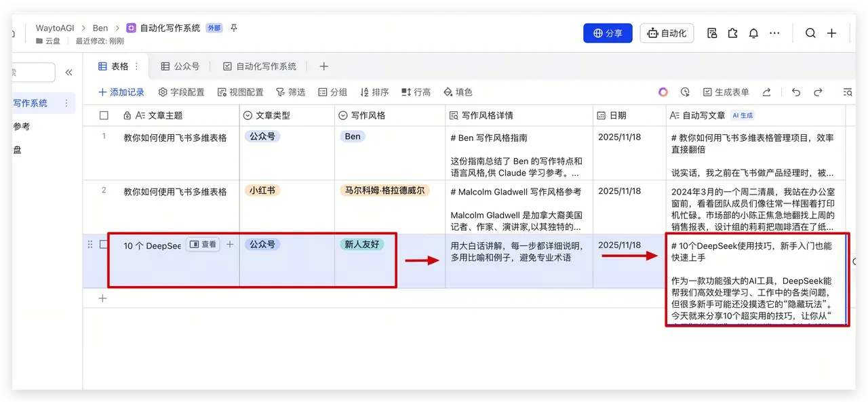The width and height of the screenshot is (868, 402).
Task: Click cell starting # Malcolm Gladwell 写作风格参考
Action: 519,207
